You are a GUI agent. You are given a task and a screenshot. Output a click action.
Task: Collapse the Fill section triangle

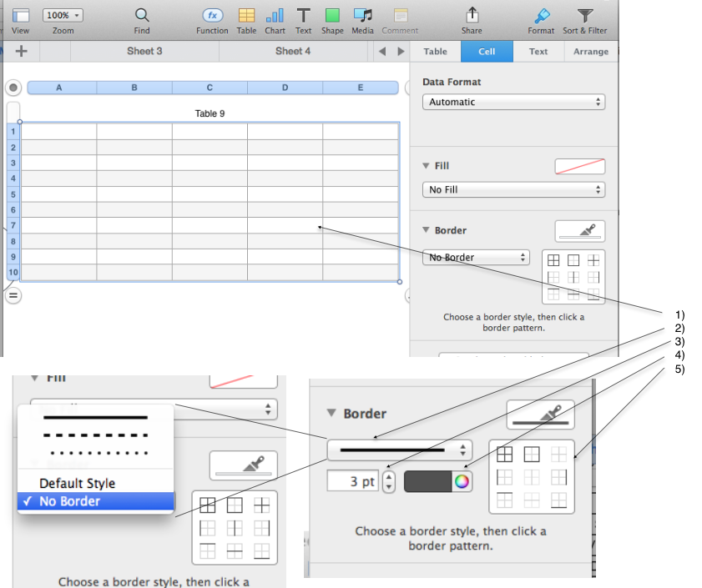point(426,166)
